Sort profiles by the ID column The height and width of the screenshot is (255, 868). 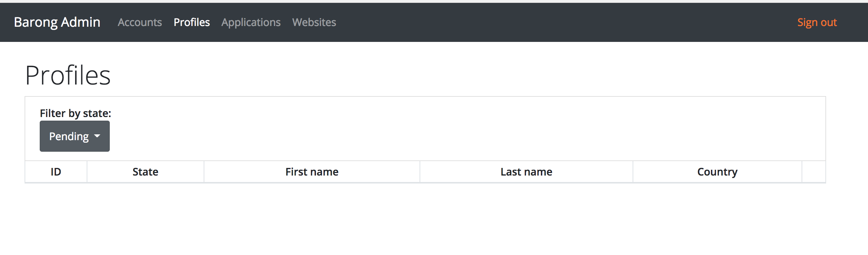[56, 172]
